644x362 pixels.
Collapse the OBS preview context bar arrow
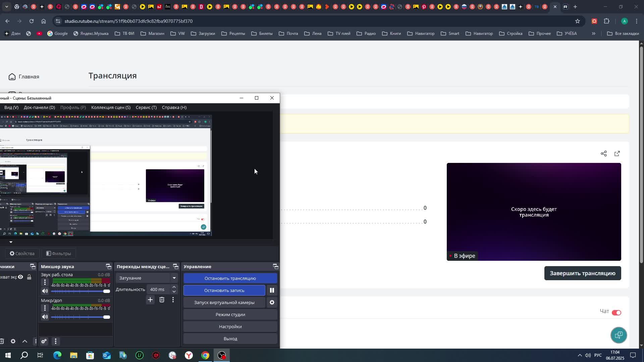11,242
